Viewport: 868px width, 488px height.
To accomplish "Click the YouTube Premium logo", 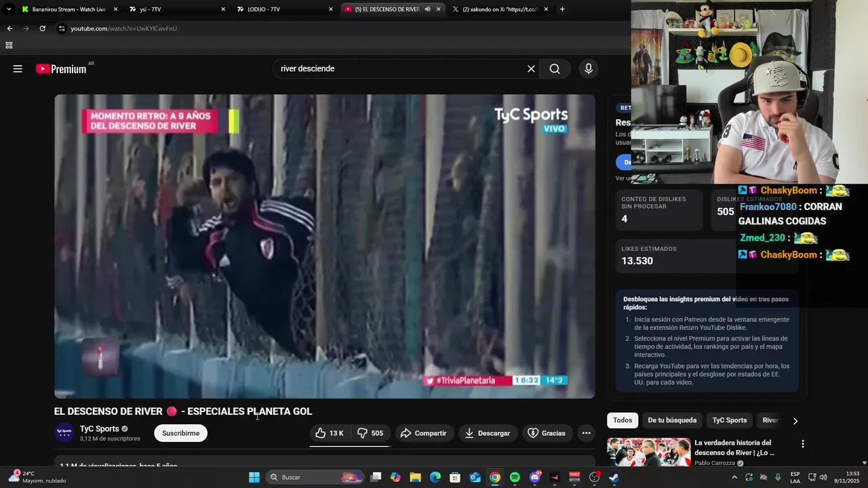I will pos(61,68).
